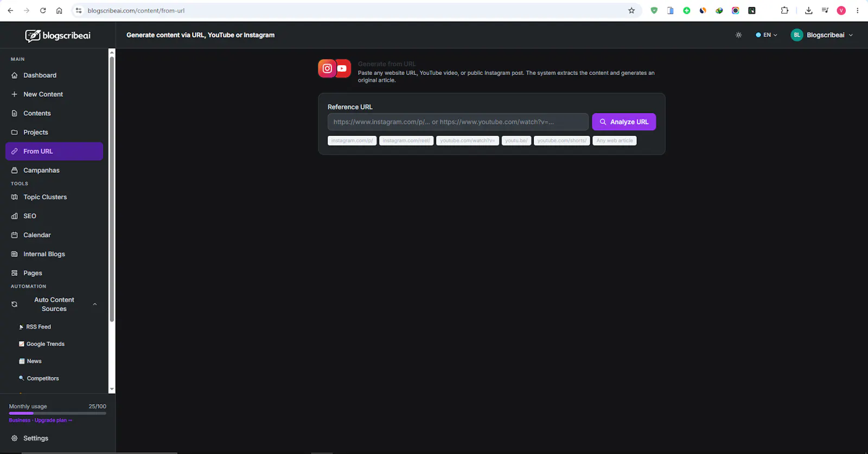Screen dimensions: 868x454
Task: Click the document icon beside Contents
Action: pyautogui.click(x=15, y=113)
